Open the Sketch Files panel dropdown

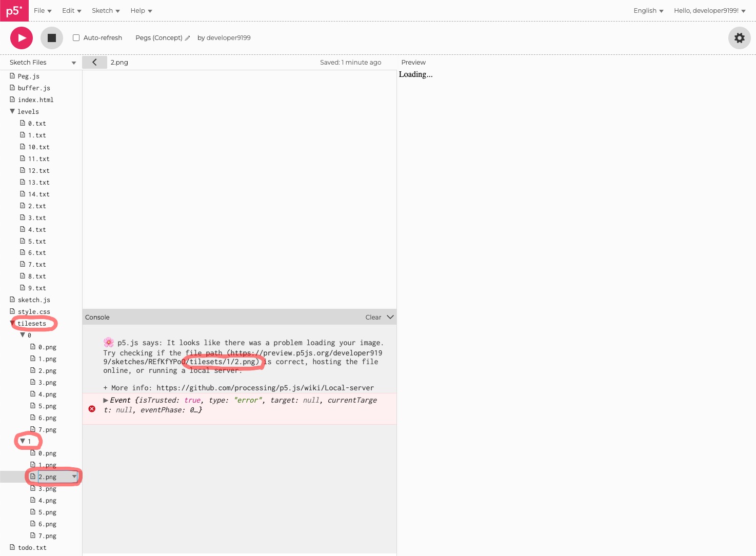[73, 62]
